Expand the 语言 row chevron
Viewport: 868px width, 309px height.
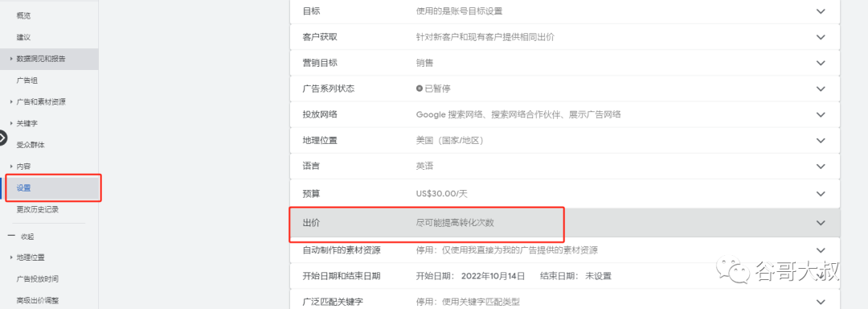coord(821,166)
